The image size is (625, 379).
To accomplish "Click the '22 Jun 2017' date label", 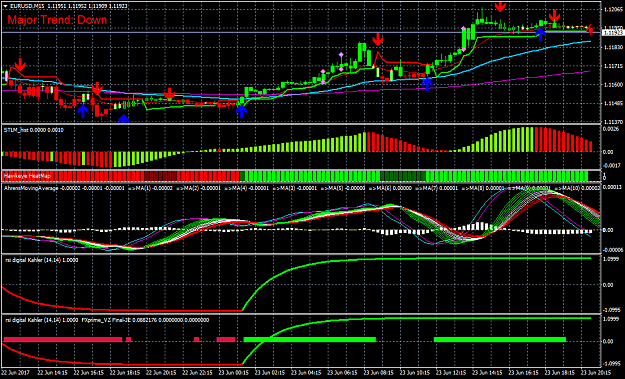I will tap(16, 373).
